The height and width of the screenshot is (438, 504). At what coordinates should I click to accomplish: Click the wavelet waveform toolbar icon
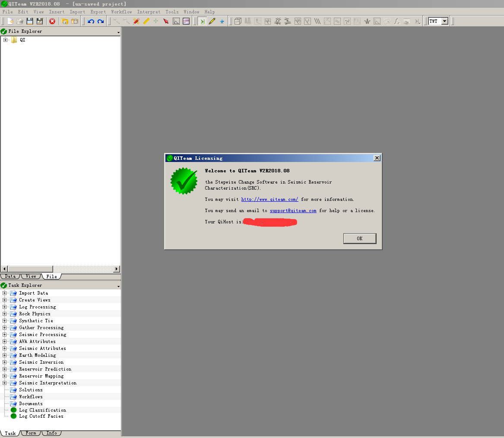pos(367,21)
